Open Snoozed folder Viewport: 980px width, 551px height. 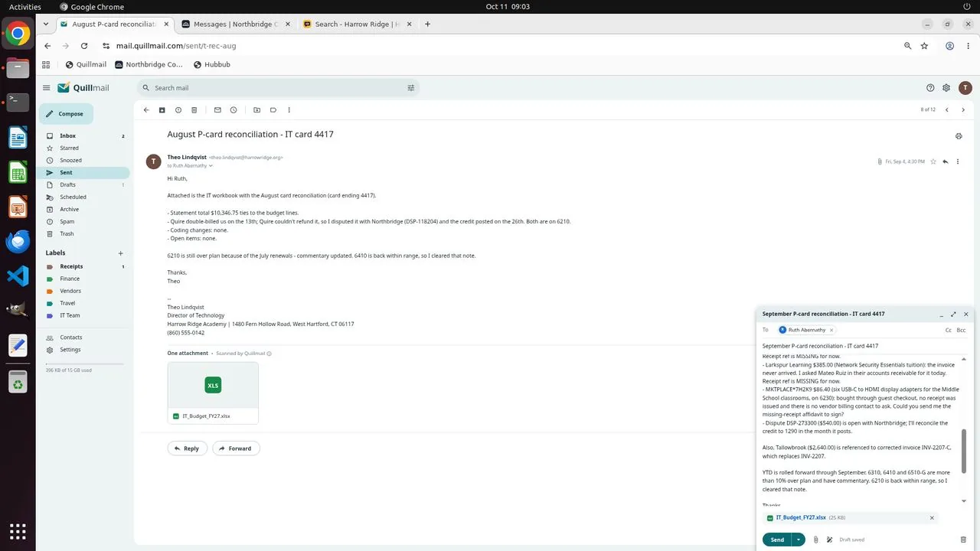[84, 160]
